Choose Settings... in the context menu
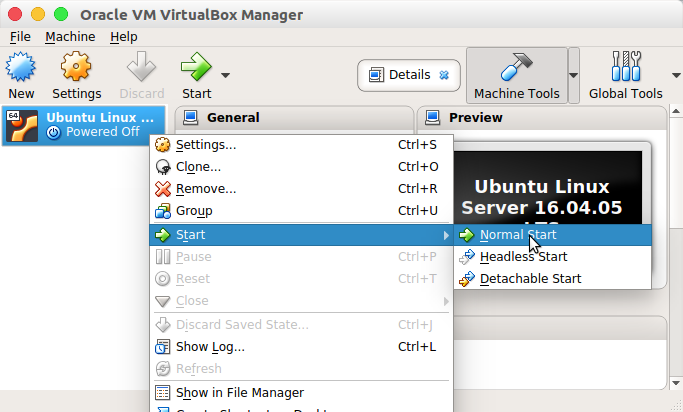 coord(301,145)
